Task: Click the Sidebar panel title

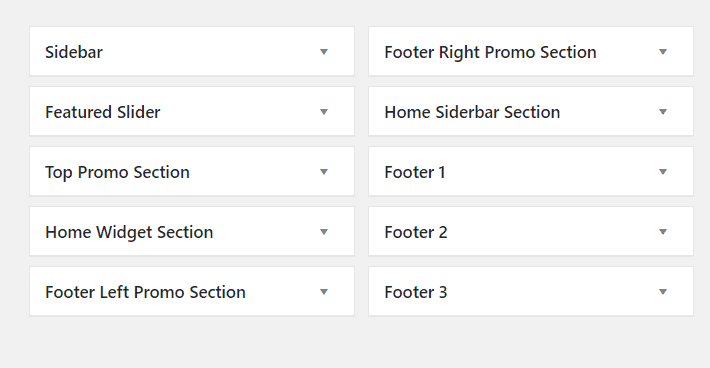Action: (x=74, y=52)
